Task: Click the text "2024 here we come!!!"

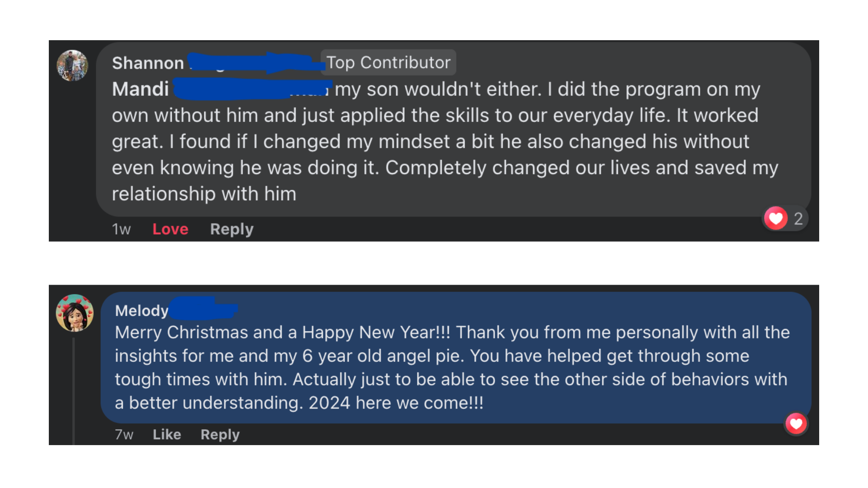Action: (x=396, y=403)
